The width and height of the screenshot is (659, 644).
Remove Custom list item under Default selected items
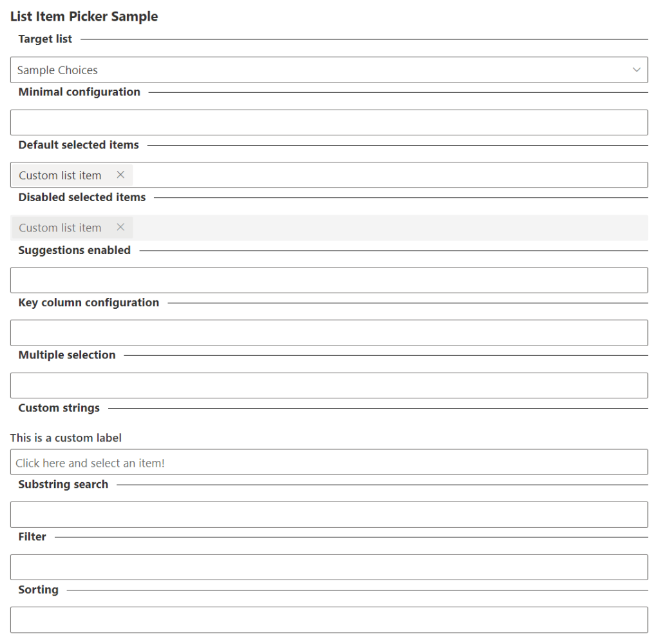(x=120, y=175)
